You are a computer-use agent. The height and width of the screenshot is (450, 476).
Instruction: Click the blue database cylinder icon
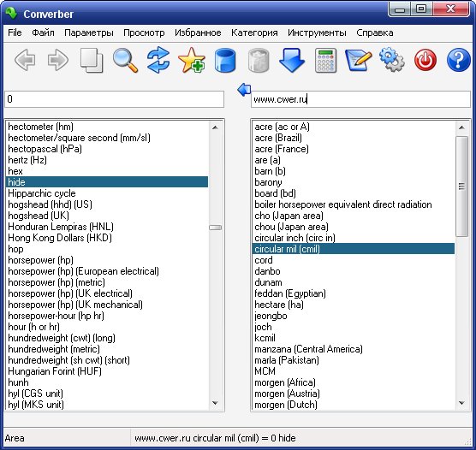pyautogui.click(x=225, y=60)
